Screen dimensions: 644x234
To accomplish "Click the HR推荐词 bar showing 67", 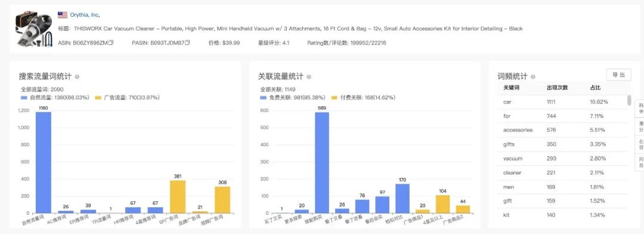I will [x=133, y=210].
